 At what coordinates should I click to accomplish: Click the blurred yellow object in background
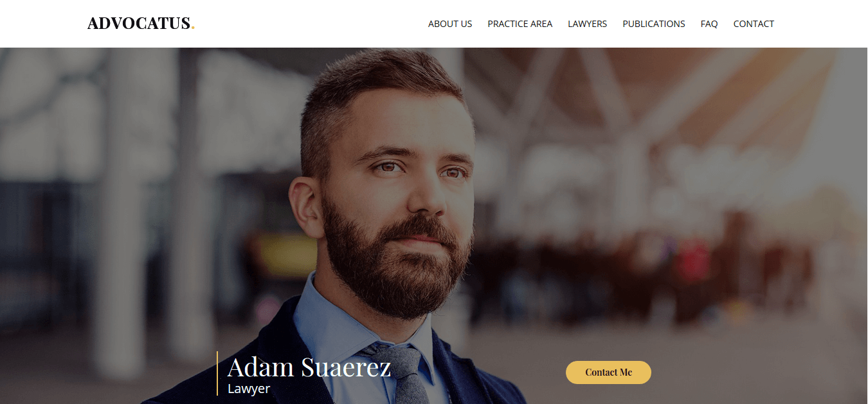[x=287, y=254]
